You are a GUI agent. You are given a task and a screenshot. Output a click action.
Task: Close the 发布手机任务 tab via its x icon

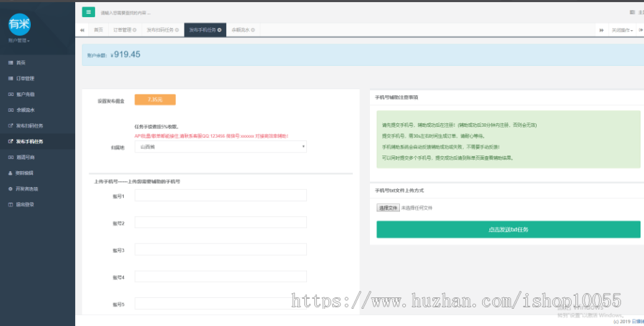(x=220, y=30)
